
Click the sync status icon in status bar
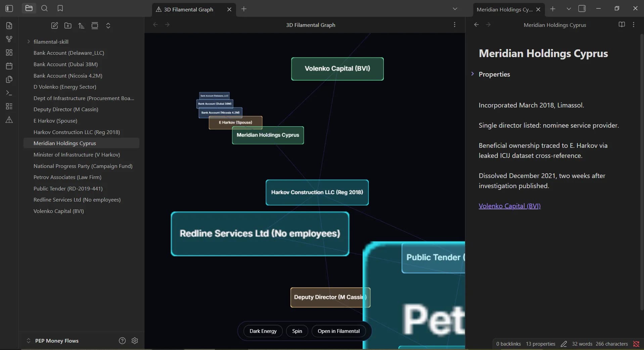tap(636, 344)
